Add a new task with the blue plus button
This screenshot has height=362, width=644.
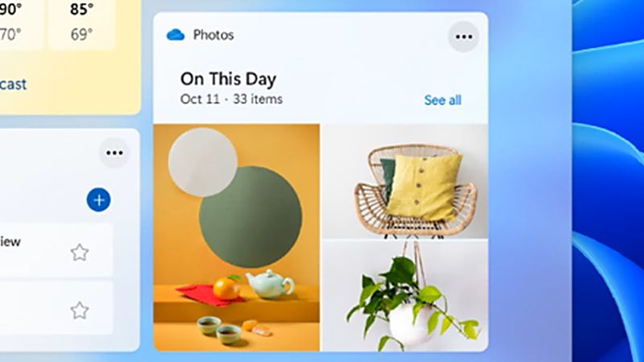(98, 200)
